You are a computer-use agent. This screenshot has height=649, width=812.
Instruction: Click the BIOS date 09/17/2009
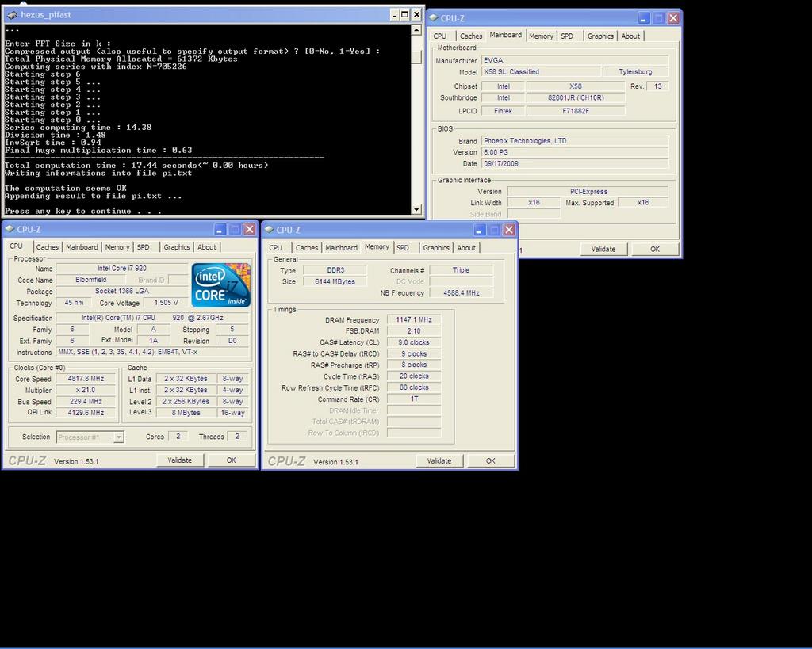tap(575, 163)
